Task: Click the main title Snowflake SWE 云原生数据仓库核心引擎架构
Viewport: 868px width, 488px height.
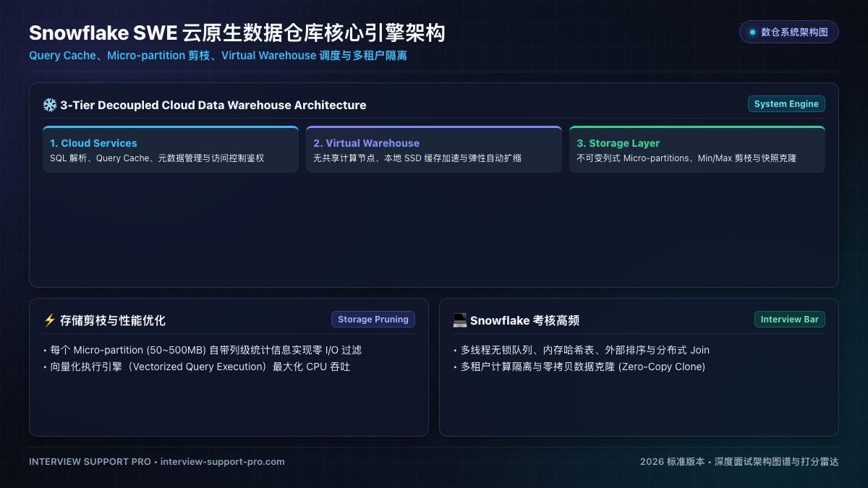Action: [x=237, y=33]
